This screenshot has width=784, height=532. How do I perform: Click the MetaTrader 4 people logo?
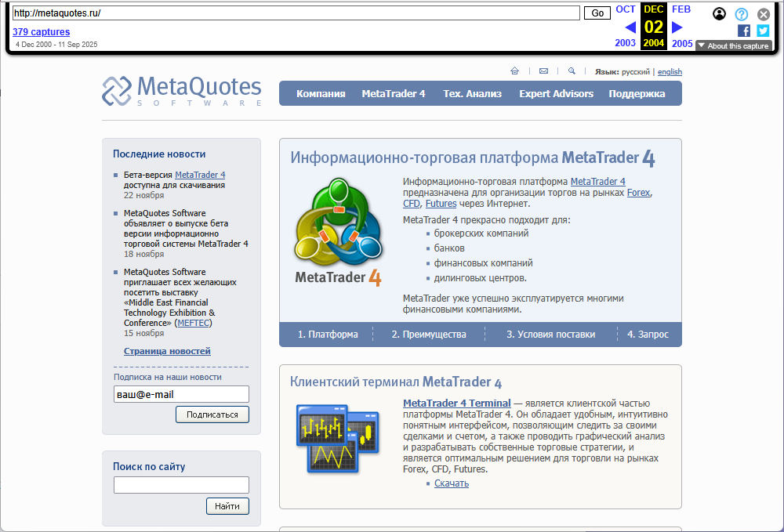[x=339, y=232]
